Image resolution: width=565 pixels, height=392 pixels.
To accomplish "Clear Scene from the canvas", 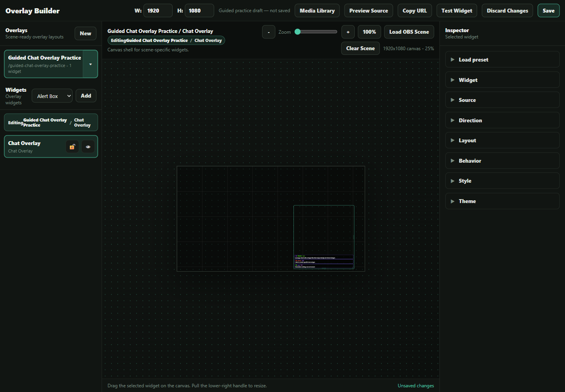I will [360, 48].
